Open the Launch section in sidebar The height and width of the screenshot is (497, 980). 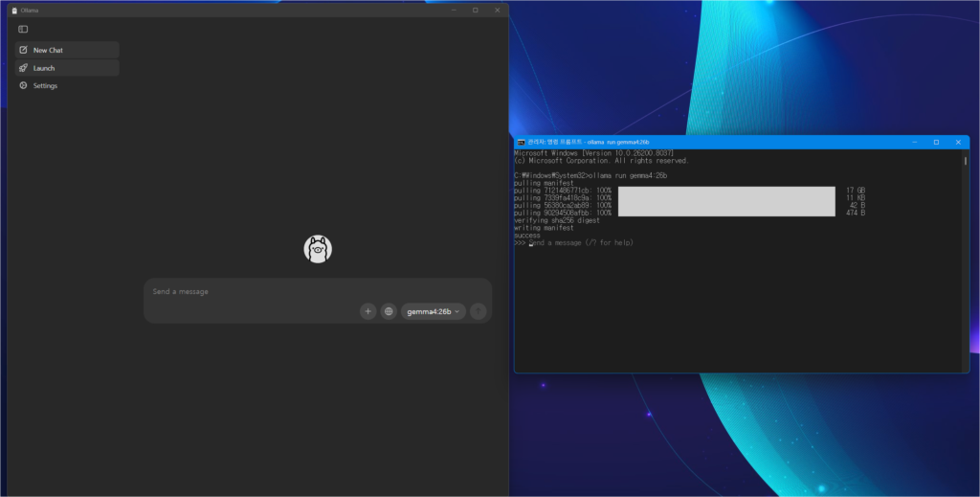(44, 68)
